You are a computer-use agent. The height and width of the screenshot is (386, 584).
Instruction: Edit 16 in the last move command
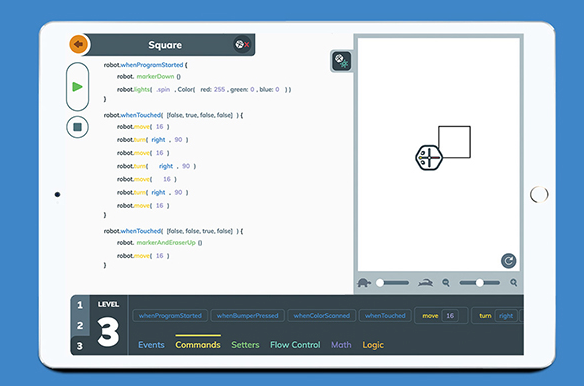click(160, 256)
